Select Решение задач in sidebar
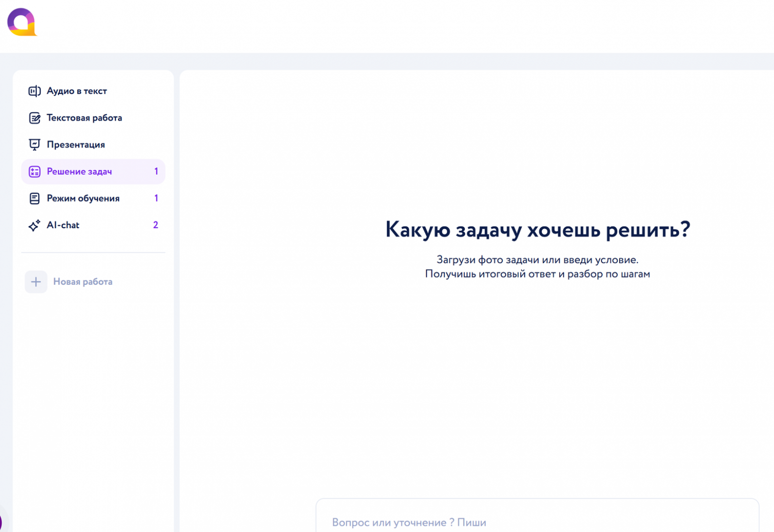This screenshot has height=532, width=774. pos(93,172)
